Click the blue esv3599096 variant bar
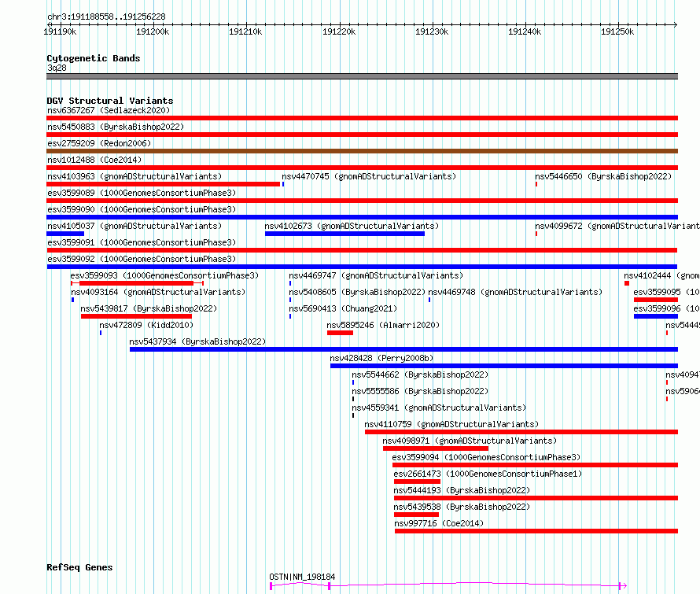Image resolution: width=700 pixels, height=594 pixels. 656,316
